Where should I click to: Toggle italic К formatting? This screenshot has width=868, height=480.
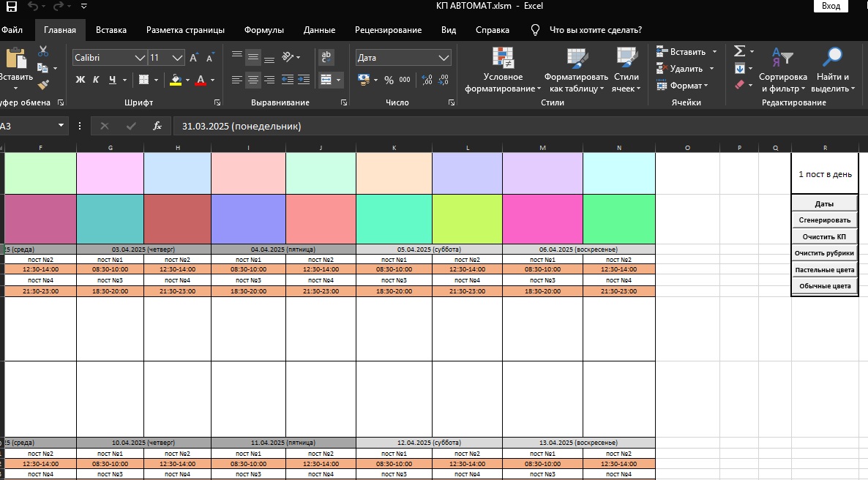(x=96, y=80)
